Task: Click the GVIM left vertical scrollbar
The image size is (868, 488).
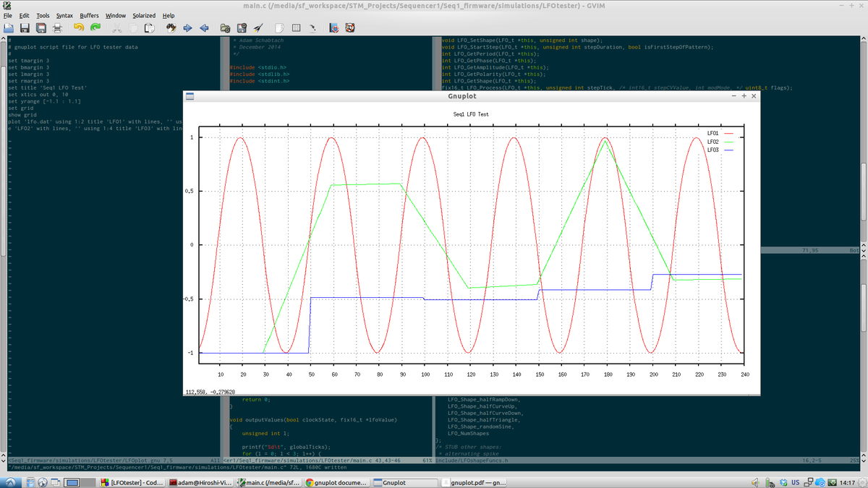Action: pos(3,246)
